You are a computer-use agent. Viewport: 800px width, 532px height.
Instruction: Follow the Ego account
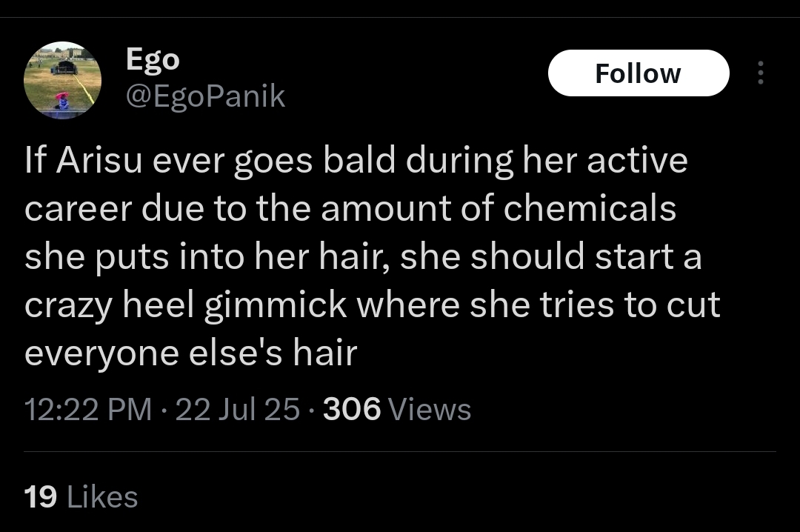point(639,73)
